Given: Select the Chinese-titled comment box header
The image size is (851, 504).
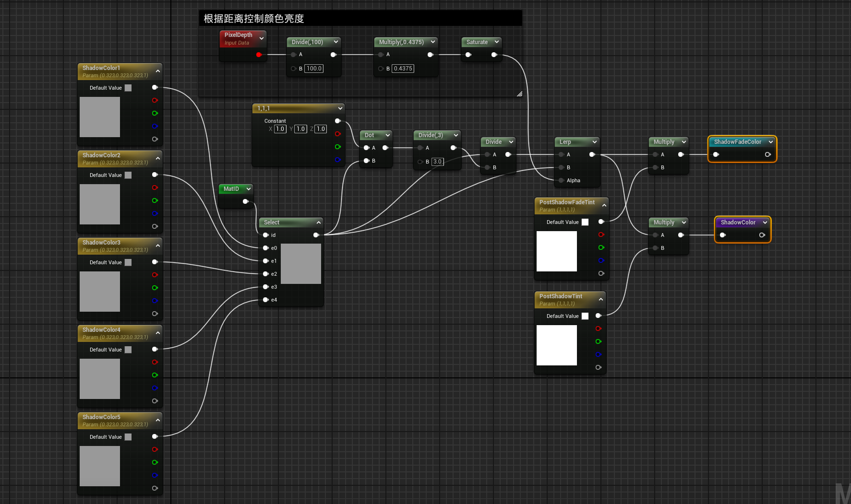Looking at the screenshot, I should (360, 19).
